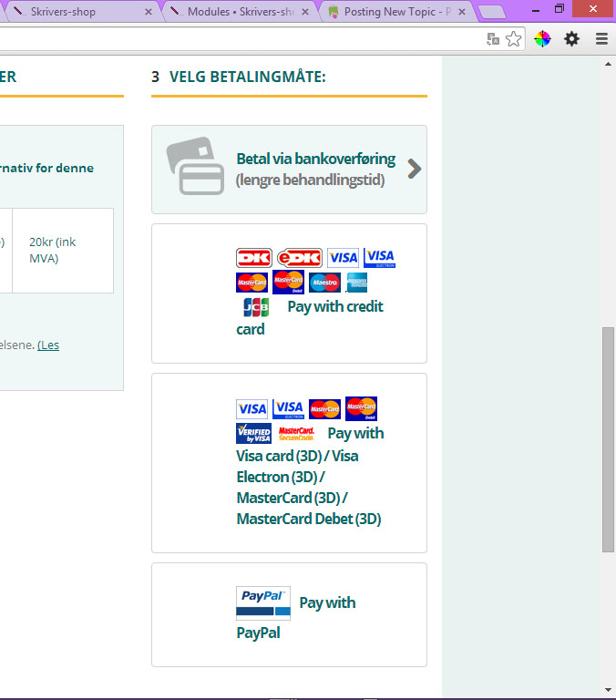This screenshot has width=616, height=700.
Task: Click Visa logo in the 3D payment option
Action: (x=252, y=409)
